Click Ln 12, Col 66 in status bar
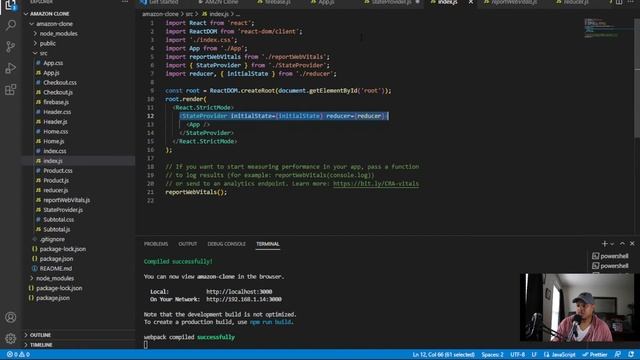Viewport: 640px width, 360px height. tap(443, 354)
